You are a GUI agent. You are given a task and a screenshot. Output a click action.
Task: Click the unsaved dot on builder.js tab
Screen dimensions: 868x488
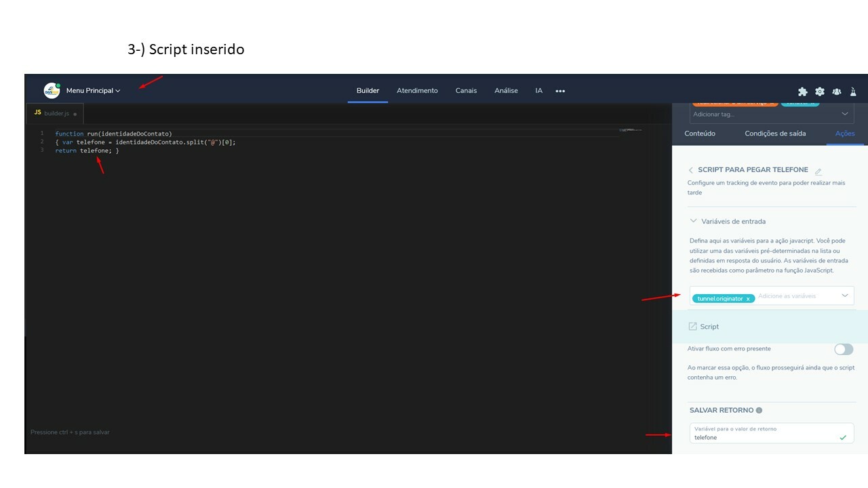75,114
